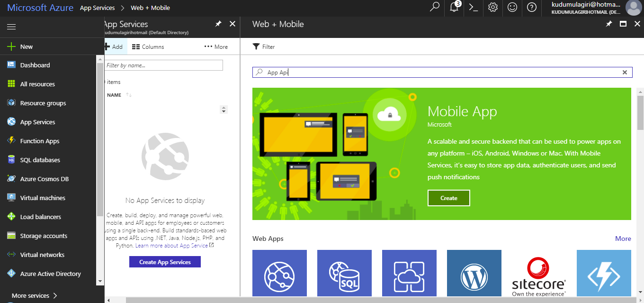Image resolution: width=644 pixels, height=303 pixels.
Task: Select Function Apps in the left sidebar
Action: 39,141
